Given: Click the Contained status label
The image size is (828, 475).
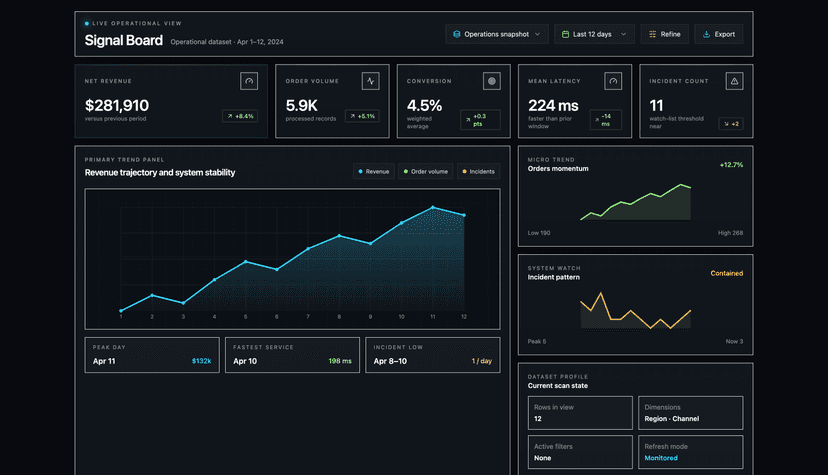Looking at the screenshot, I should point(727,273).
